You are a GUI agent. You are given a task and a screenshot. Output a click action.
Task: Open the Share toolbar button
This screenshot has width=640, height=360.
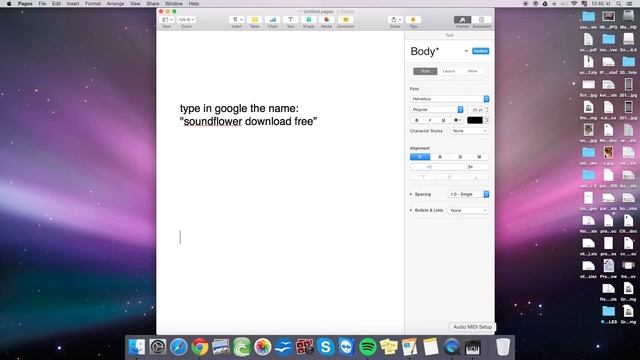[x=395, y=20]
